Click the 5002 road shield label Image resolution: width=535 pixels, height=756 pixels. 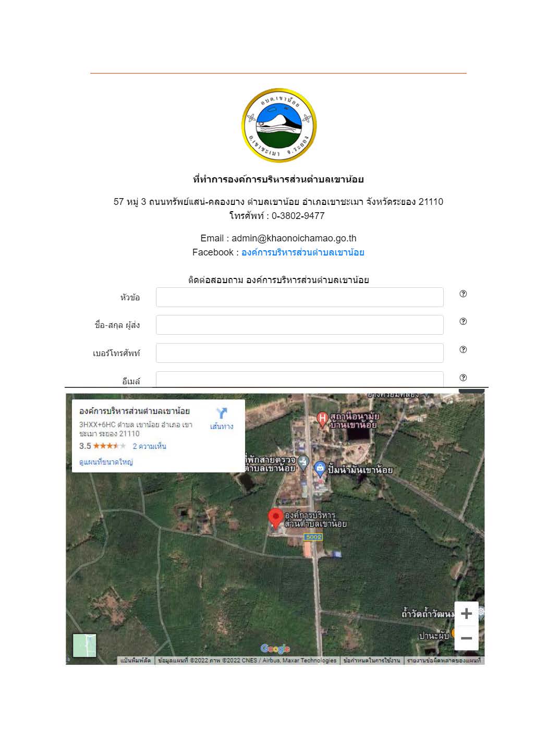313,537
